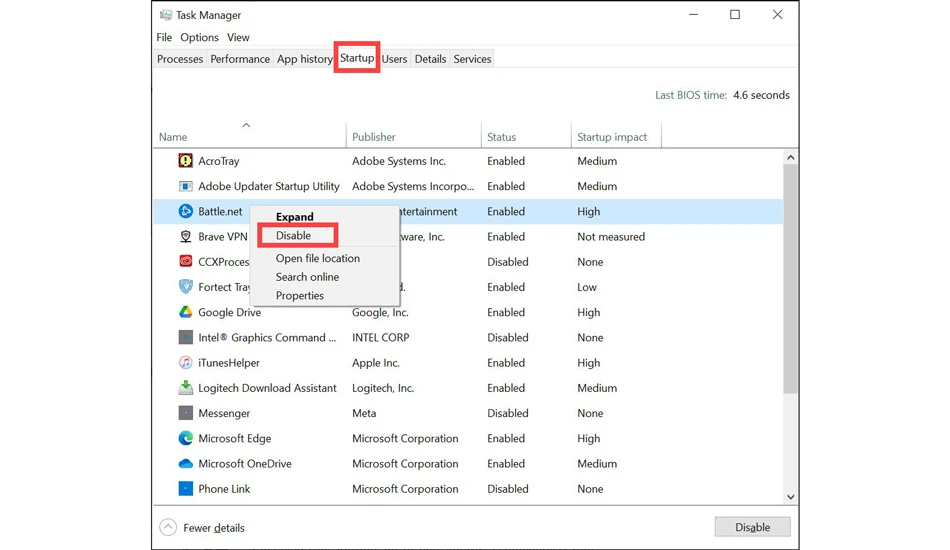Select the Microsoft Edge row name
This screenshot has width=950, height=550.
[x=234, y=439]
